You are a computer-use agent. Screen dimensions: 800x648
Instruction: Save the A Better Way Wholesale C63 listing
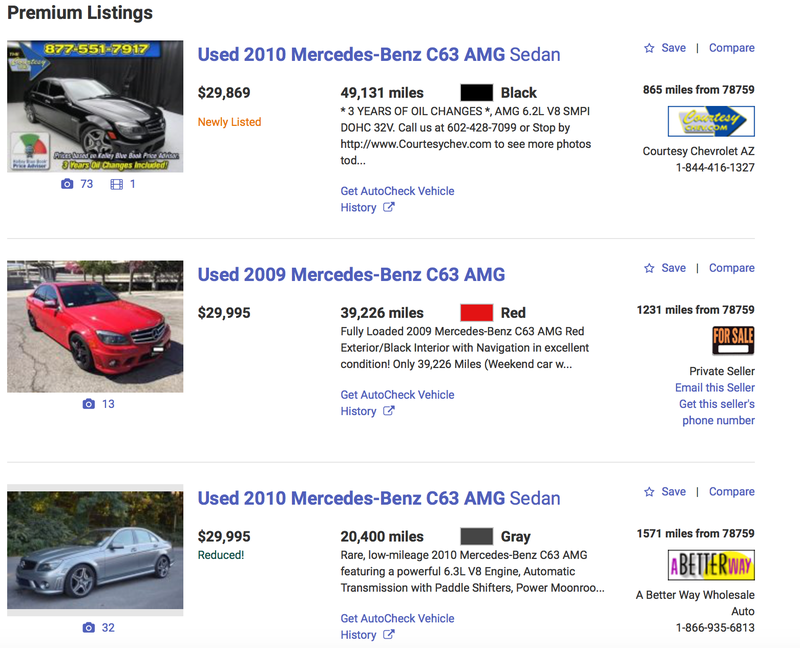pos(673,492)
